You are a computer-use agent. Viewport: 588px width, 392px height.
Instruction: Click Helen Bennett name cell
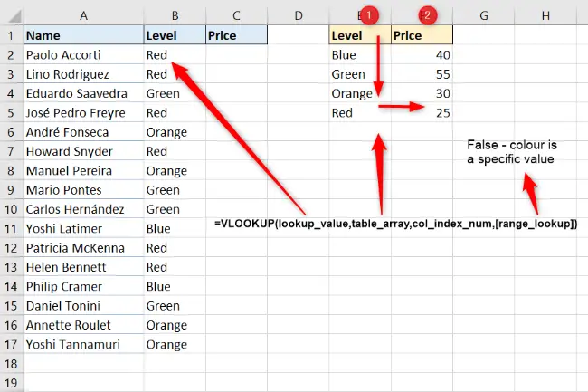pyautogui.click(x=83, y=267)
